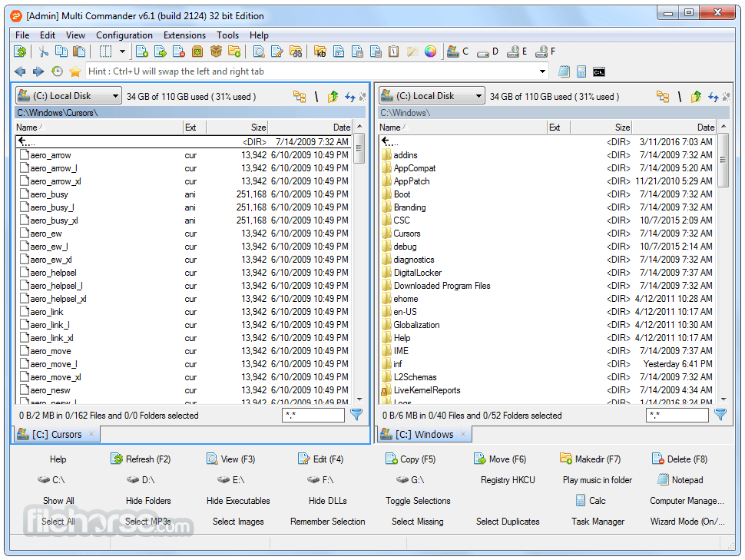Click the unpack open box toolbar icon
The height and width of the screenshot is (560, 745).
[216, 51]
